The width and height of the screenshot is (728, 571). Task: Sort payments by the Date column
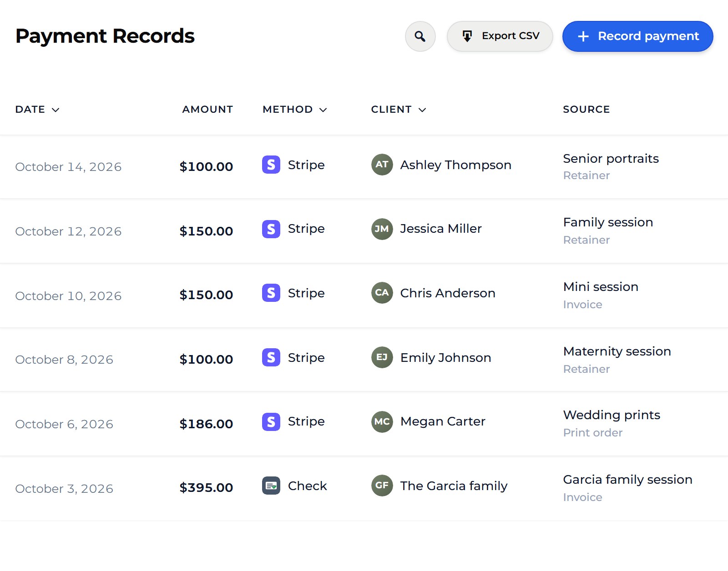tap(37, 110)
